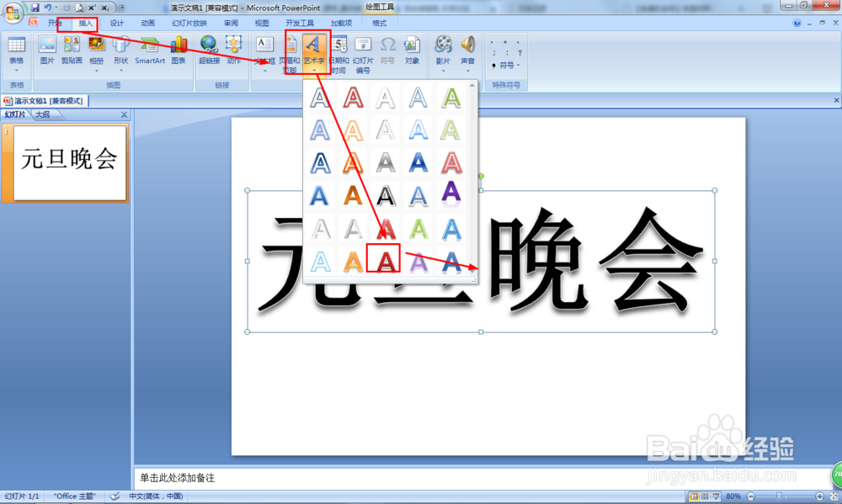Open the 审阅 (Review) ribbon tab
The width and height of the screenshot is (842, 504).
pos(231,23)
